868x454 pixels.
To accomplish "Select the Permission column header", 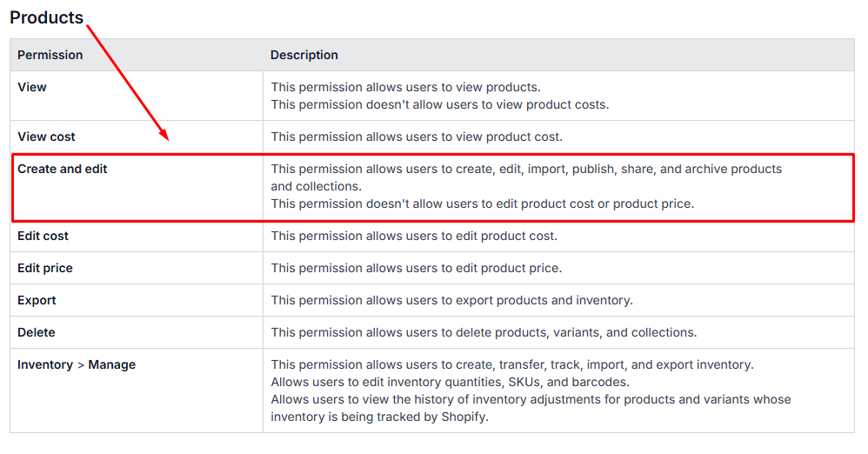I will pos(50,55).
